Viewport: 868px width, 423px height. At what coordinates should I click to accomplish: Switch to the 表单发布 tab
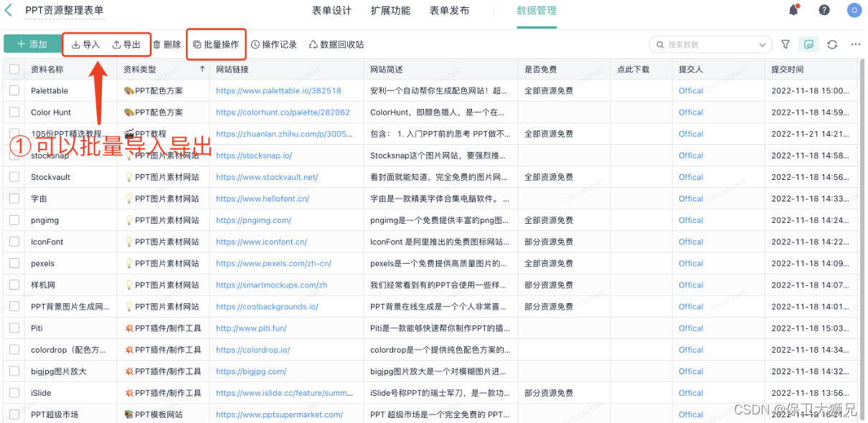(449, 11)
